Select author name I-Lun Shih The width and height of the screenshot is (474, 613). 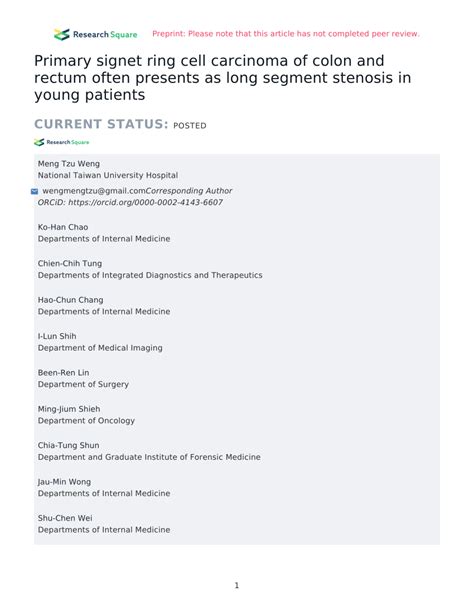(x=57, y=336)
